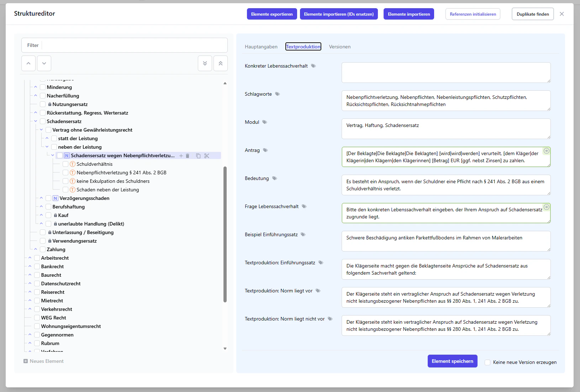Click the Konkreter Lebenssachverhalt text area
This screenshot has width=580, height=392.
(x=446, y=73)
